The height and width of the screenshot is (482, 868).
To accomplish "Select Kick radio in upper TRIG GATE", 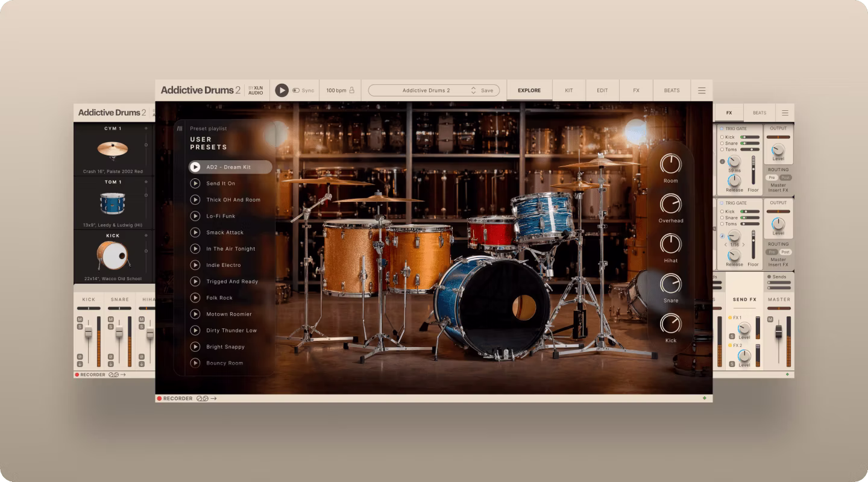I will (722, 137).
